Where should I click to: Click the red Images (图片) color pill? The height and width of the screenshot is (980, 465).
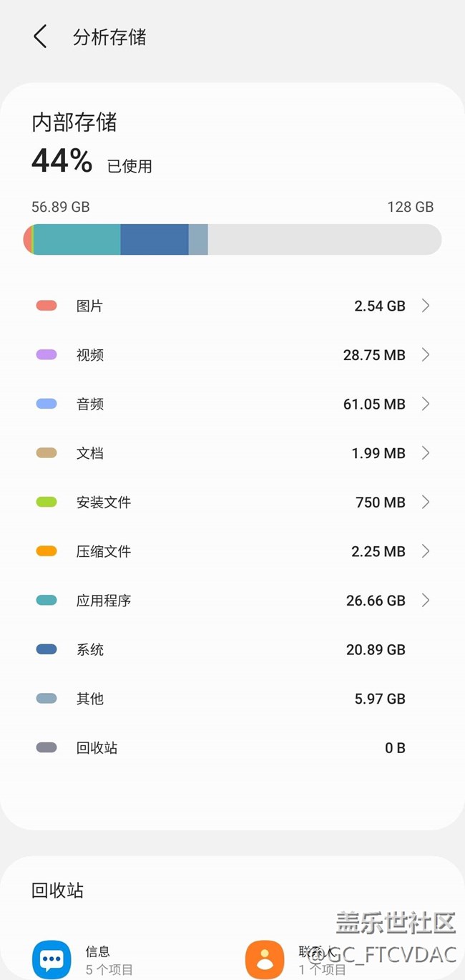click(46, 306)
